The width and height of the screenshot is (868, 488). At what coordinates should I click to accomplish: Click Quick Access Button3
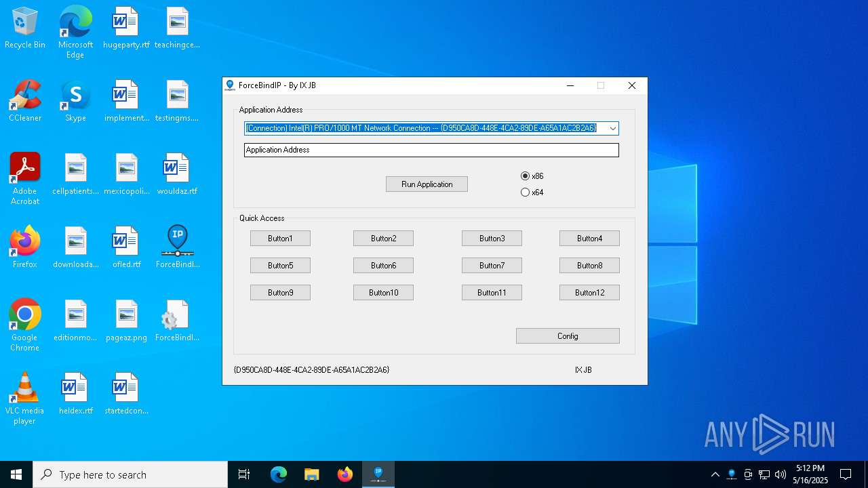tap(492, 239)
